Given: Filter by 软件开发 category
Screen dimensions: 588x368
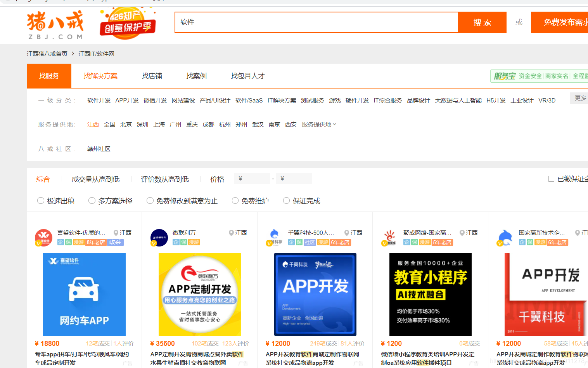Looking at the screenshot, I should (99, 101).
